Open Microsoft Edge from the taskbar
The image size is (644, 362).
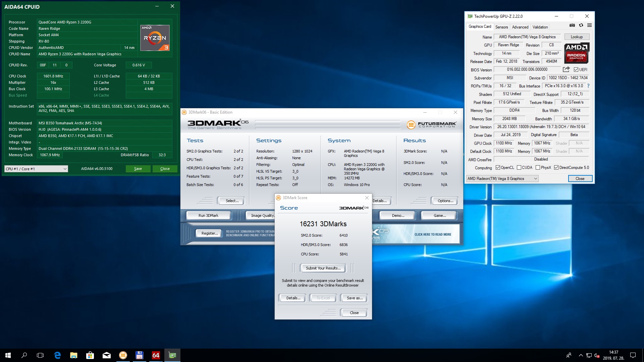57,355
